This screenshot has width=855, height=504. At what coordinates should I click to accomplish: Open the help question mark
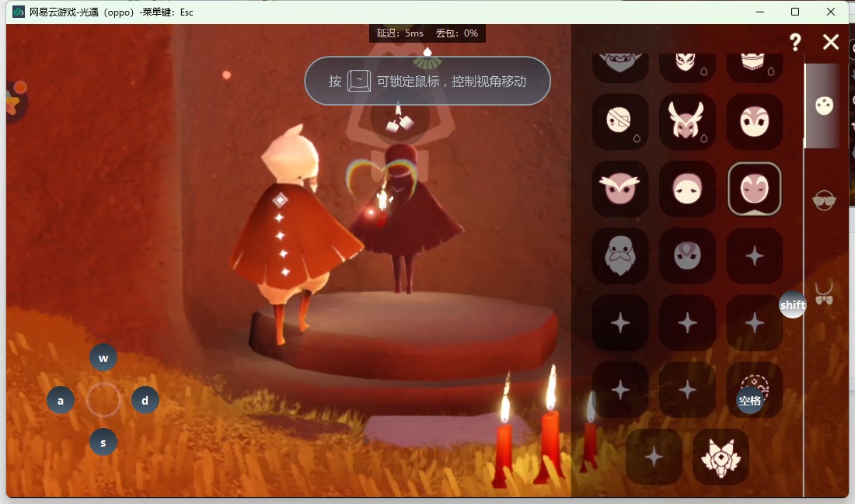point(796,42)
